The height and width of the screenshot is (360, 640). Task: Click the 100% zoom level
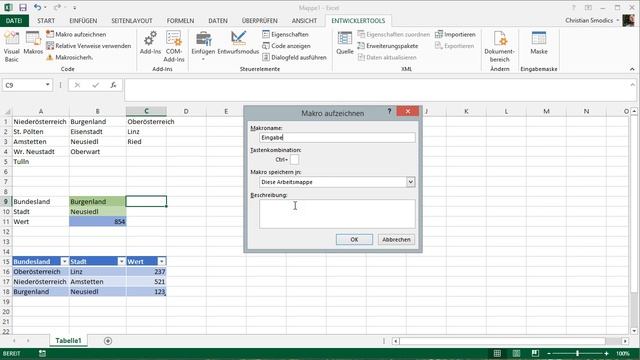[x=623, y=353]
